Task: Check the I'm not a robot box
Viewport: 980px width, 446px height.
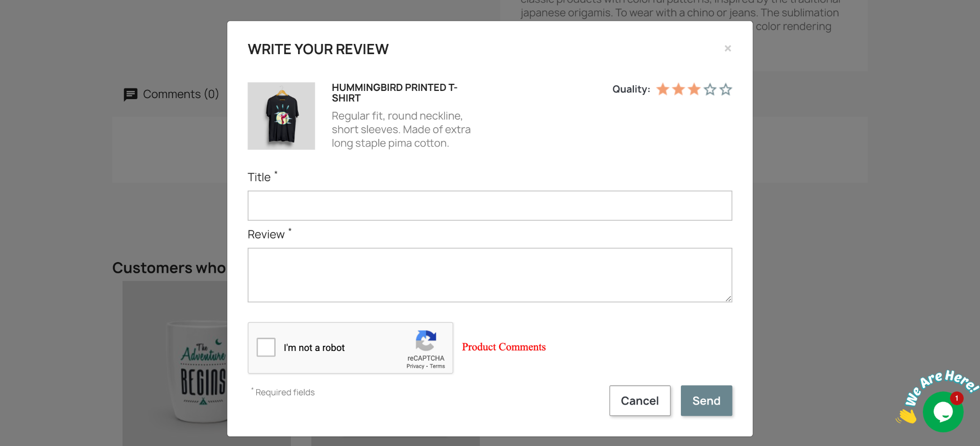Action: click(x=266, y=347)
